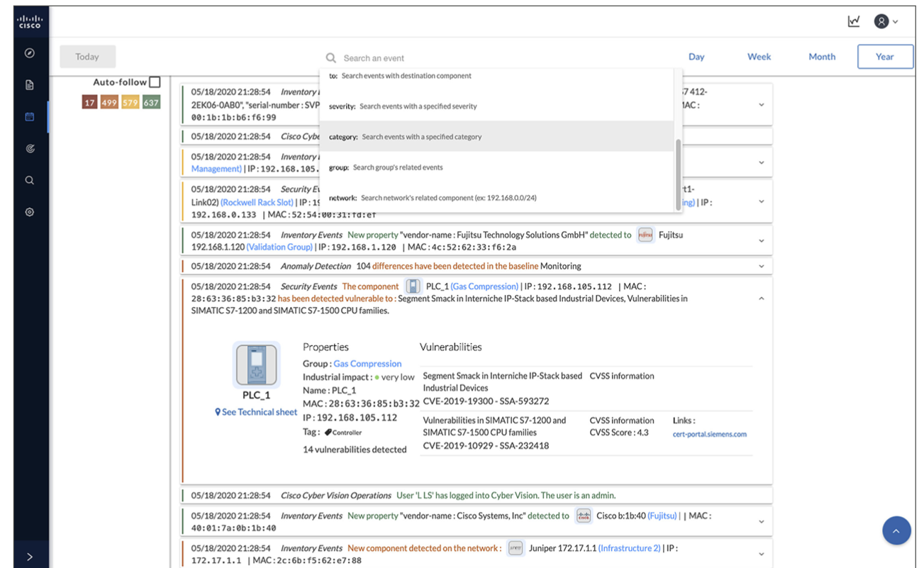The image size is (924, 568).
Task: Expand the sidebar with bottom arrow
Action: pyautogui.click(x=30, y=557)
